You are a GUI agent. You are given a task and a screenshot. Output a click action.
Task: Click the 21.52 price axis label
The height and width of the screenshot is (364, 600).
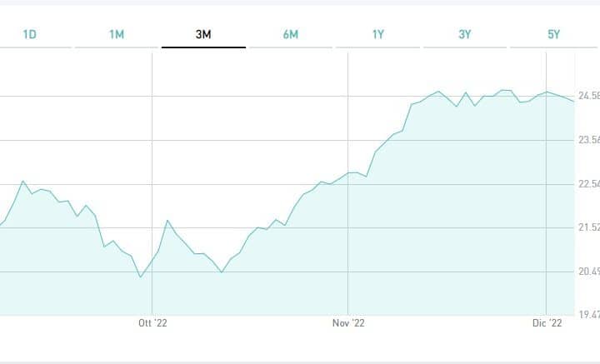coord(588,227)
